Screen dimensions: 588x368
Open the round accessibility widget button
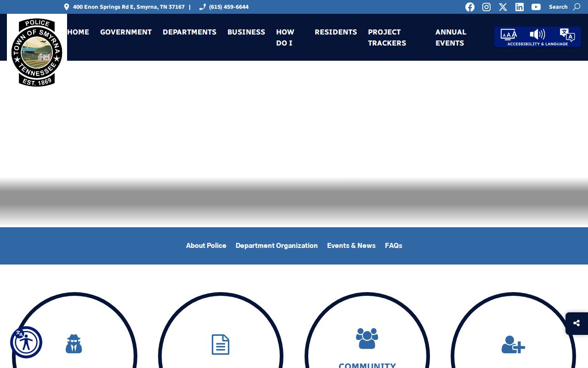coord(26,342)
